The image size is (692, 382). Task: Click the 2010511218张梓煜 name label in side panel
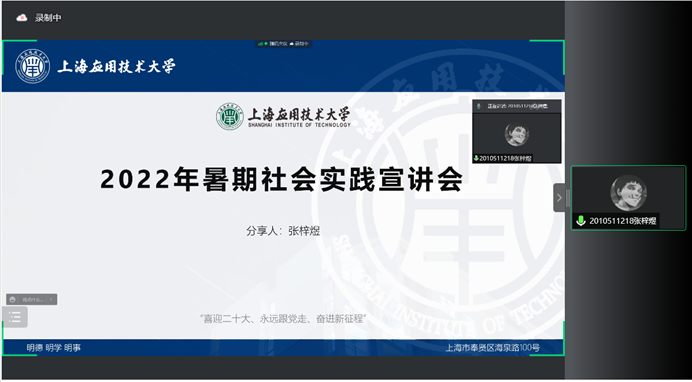click(623, 221)
